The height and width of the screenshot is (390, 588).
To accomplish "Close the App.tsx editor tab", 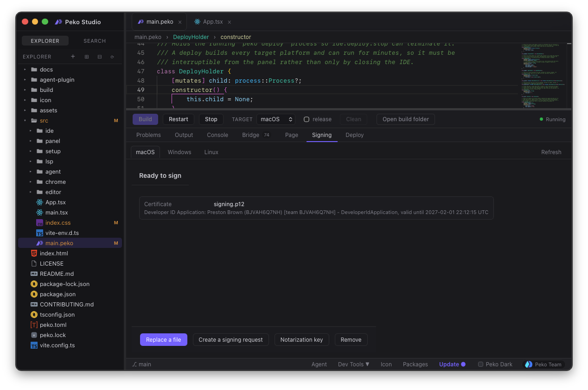I will click(229, 22).
